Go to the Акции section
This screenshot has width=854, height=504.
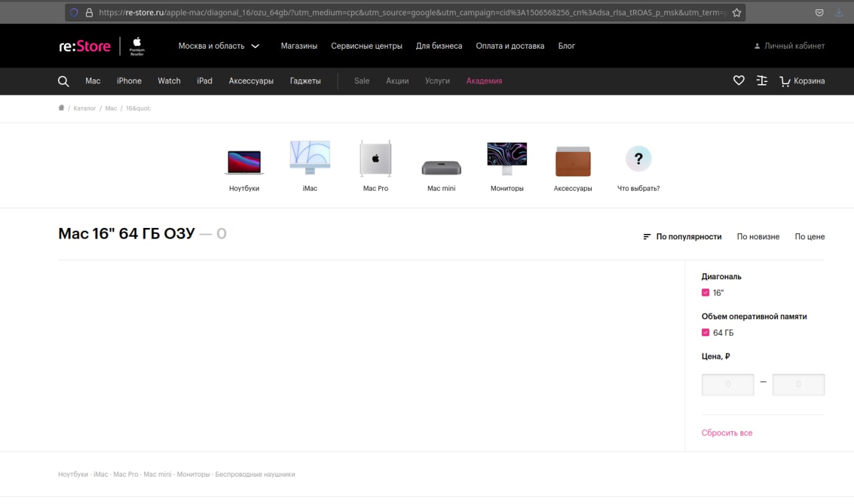[397, 81]
